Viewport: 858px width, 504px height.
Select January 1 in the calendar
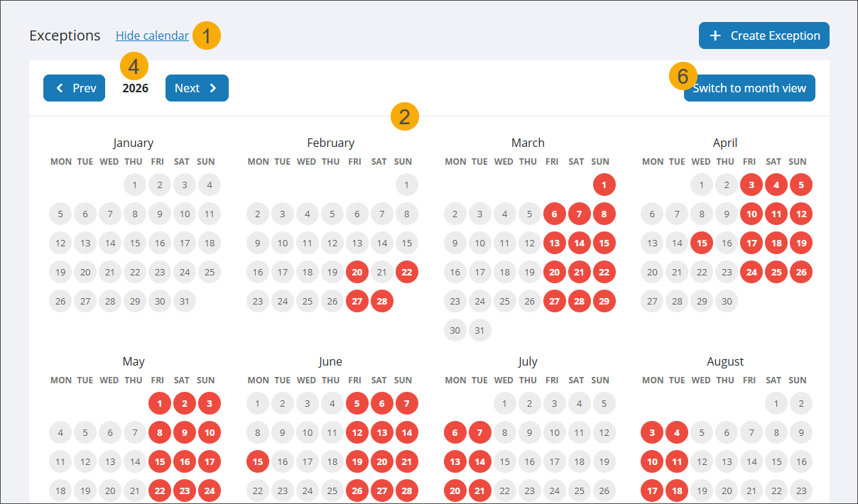coord(134,185)
